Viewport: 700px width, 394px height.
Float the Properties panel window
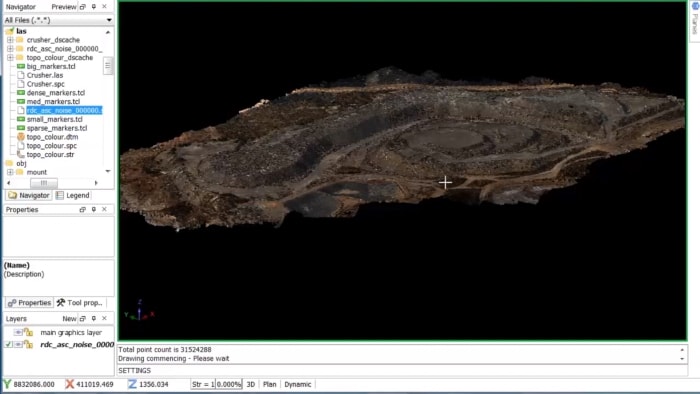tap(83, 209)
